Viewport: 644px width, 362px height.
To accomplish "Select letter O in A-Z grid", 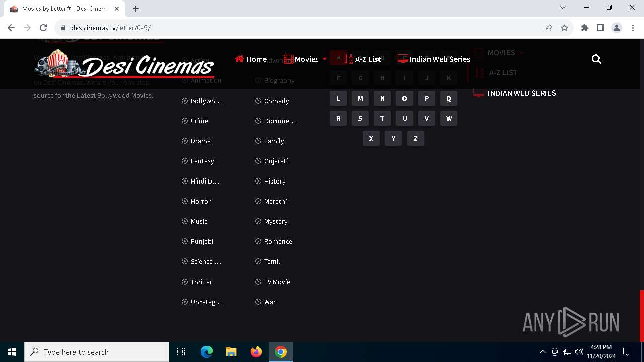I will (x=405, y=99).
